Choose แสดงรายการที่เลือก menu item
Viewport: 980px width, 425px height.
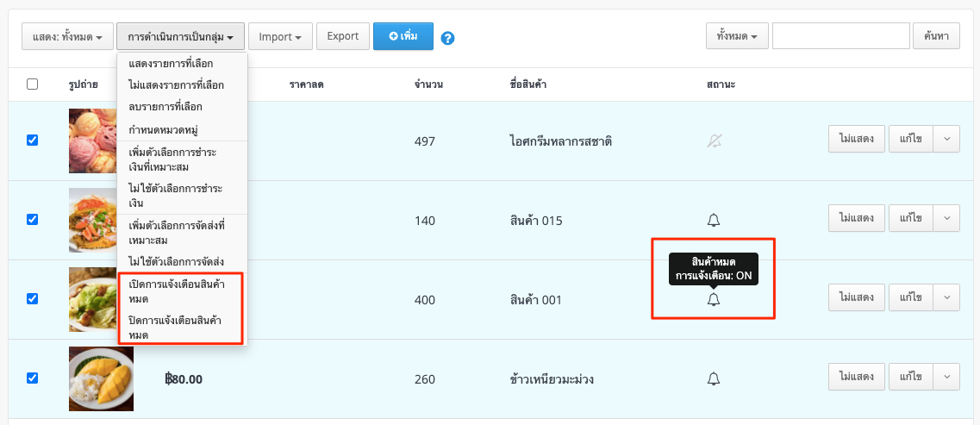coord(183,64)
